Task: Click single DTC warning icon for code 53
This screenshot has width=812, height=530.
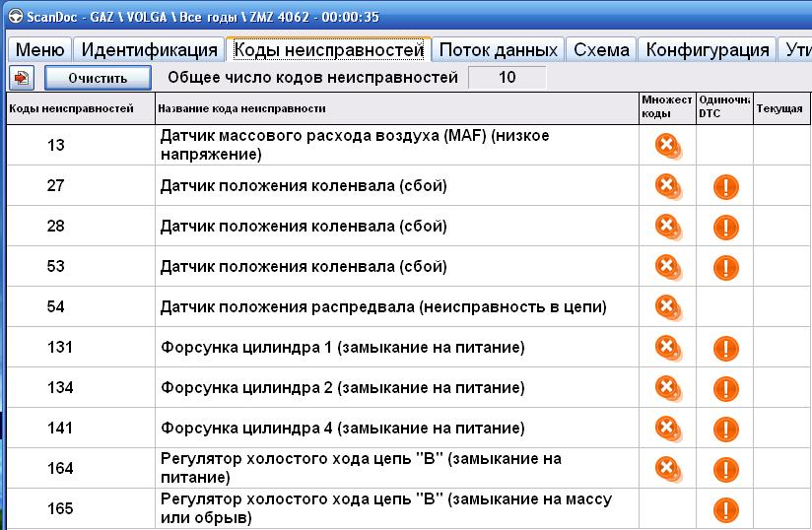Action: pyautogui.click(x=725, y=268)
